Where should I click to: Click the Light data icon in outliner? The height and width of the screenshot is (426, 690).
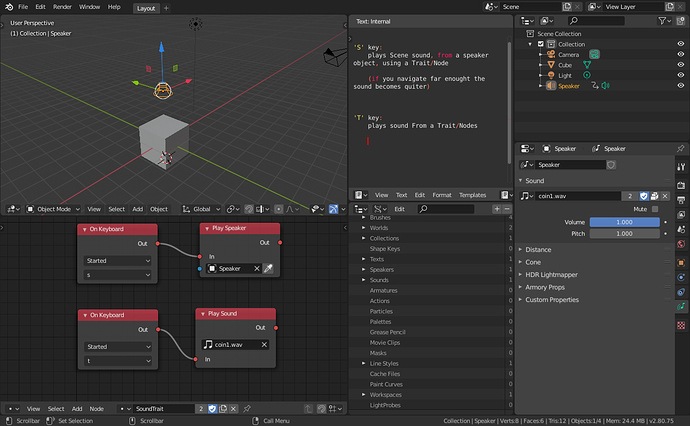coord(587,75)
